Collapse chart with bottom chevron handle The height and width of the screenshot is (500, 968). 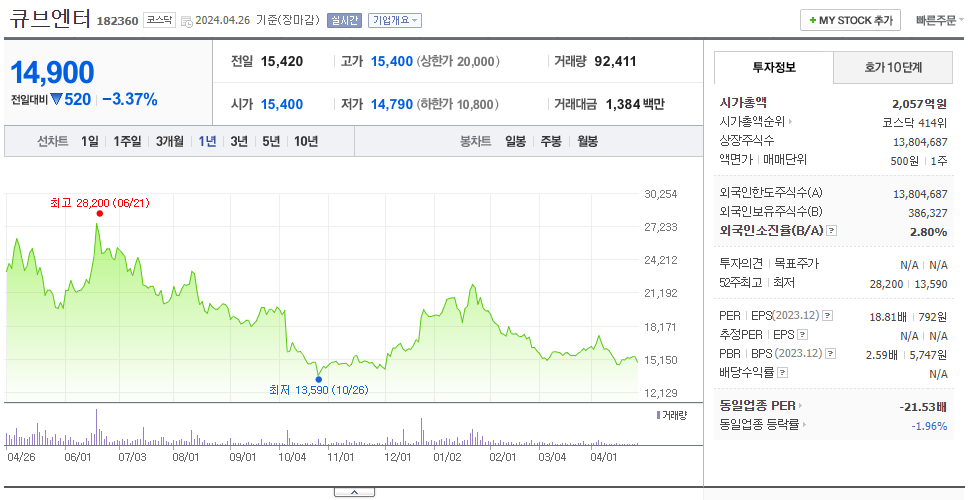click(354, 492)
